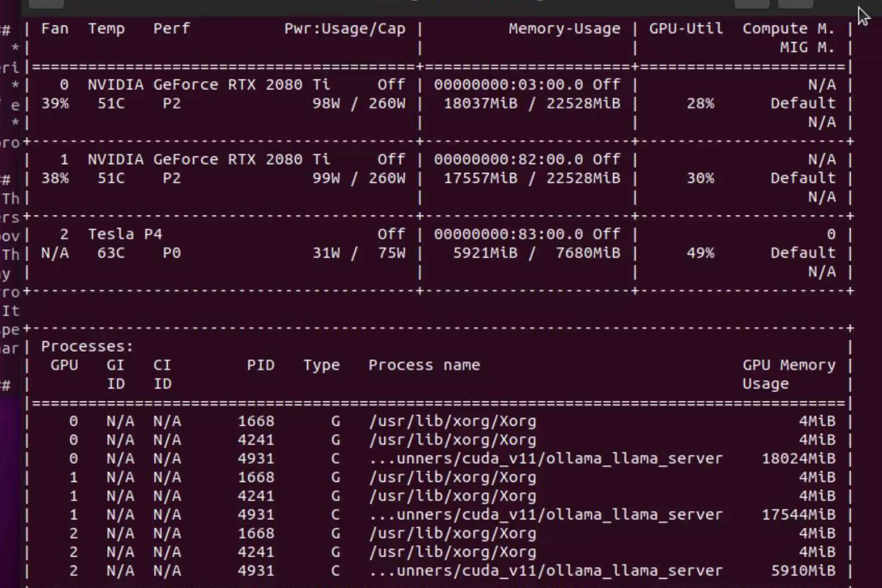Click the Fan column header

click(54, 28)
